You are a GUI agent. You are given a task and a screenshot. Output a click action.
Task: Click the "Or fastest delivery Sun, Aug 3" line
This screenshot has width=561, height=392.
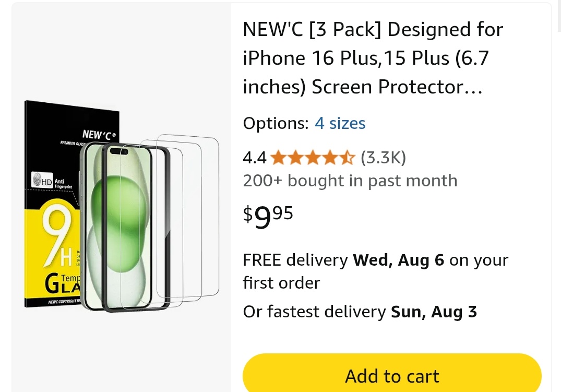[x=360, y=312]
